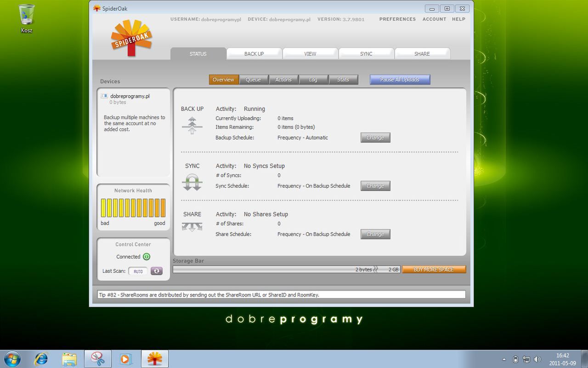588x368 pixels.
Task: Minimize the SpiderOak window
Action: [x=432, y=8]
